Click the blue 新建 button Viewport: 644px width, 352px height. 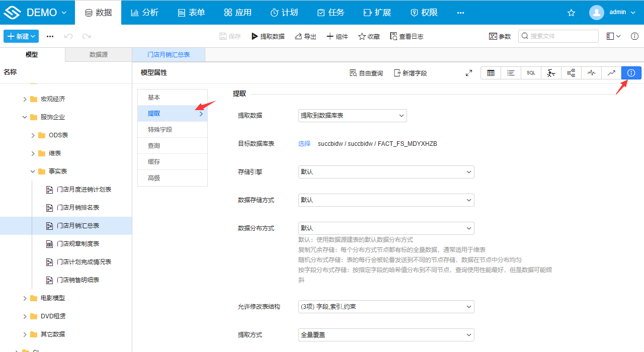pyautogui.click(x=21, y=36)
